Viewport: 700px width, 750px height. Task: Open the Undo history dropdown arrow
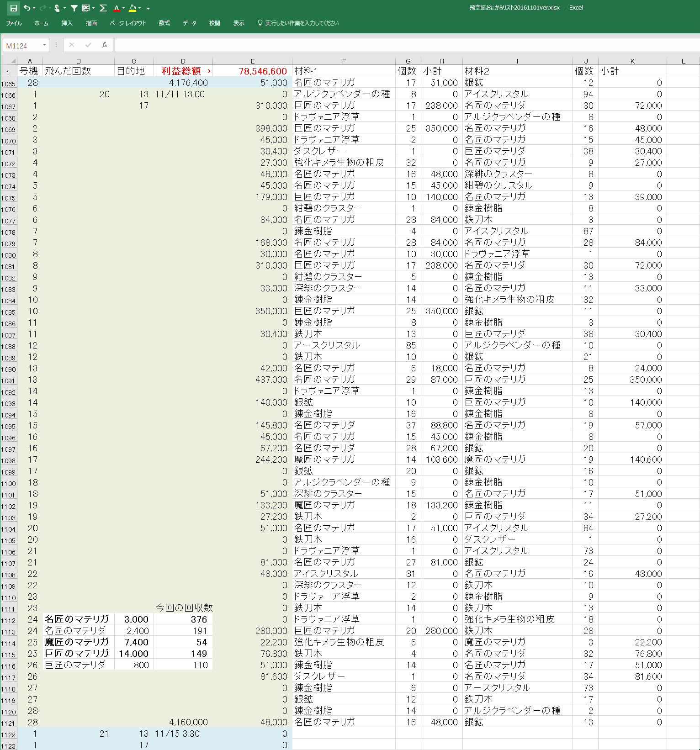point(35,8)
